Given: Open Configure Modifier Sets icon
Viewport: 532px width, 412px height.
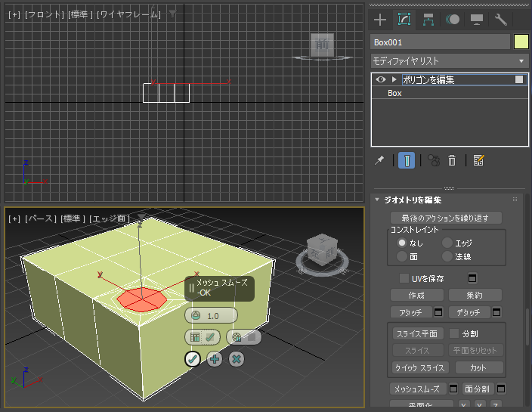Looking at the screenshot, I should pos(478,160).
